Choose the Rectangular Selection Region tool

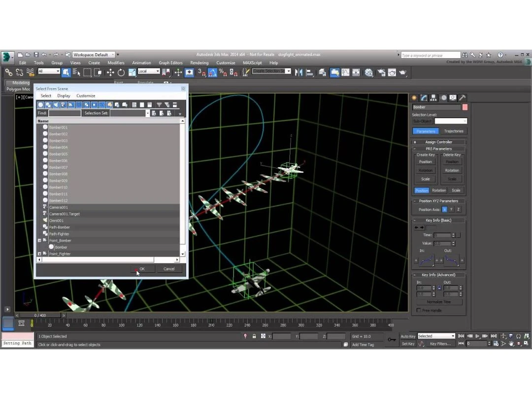87,72
